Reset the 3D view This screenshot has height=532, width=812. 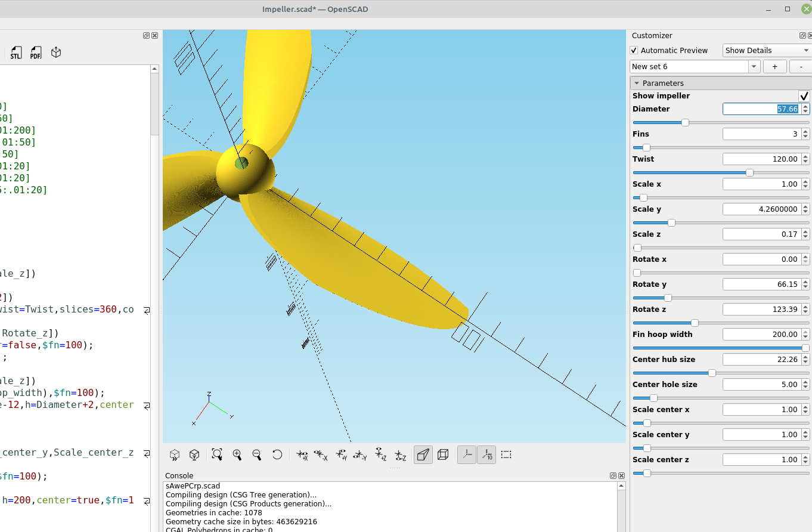tap(277, 454)
